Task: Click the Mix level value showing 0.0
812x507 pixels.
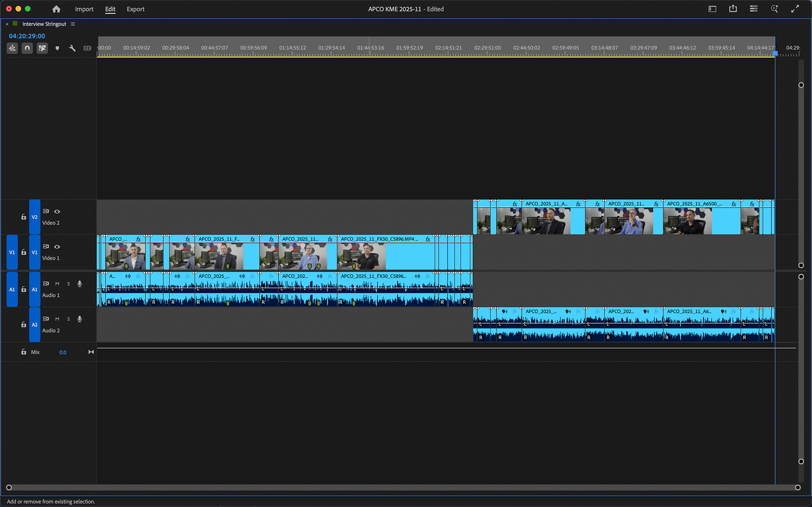Action: (63, 352)
